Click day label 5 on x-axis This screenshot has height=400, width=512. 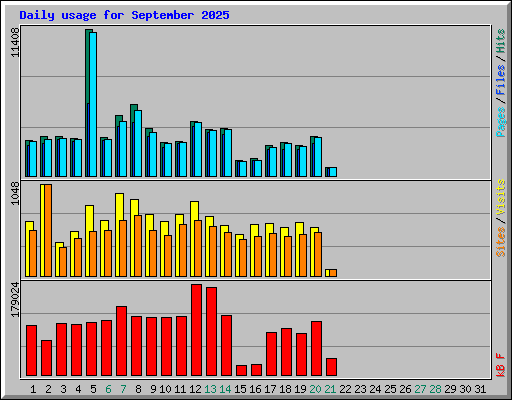93,389
